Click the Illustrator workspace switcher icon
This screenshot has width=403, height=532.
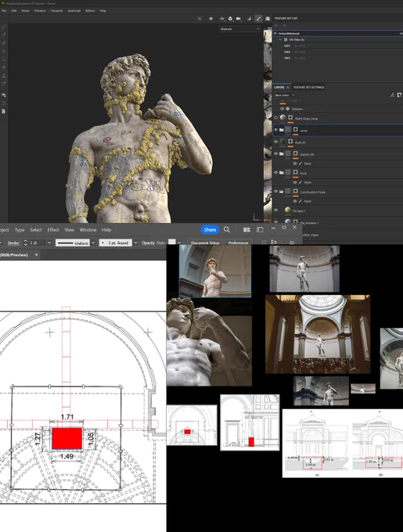point(260,230)
